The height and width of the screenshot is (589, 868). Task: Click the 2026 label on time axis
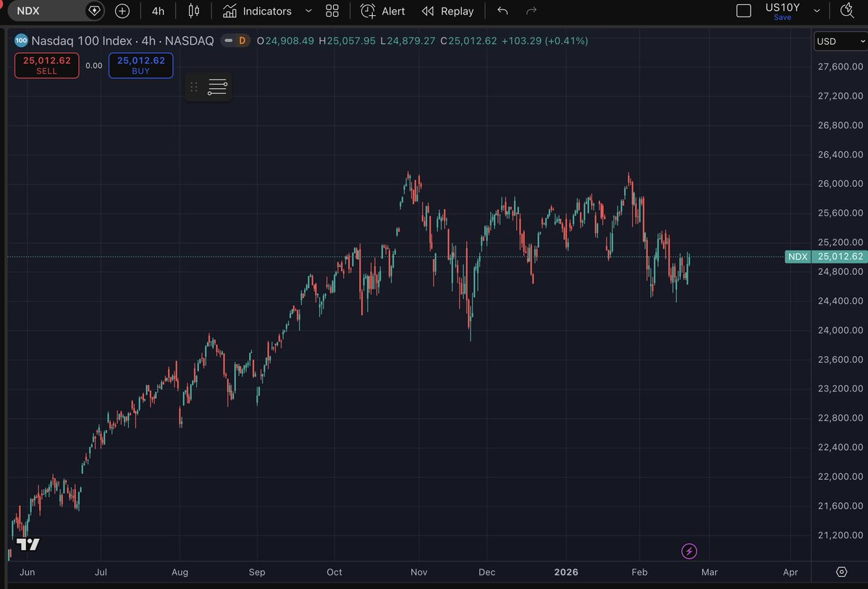[565, 572]
